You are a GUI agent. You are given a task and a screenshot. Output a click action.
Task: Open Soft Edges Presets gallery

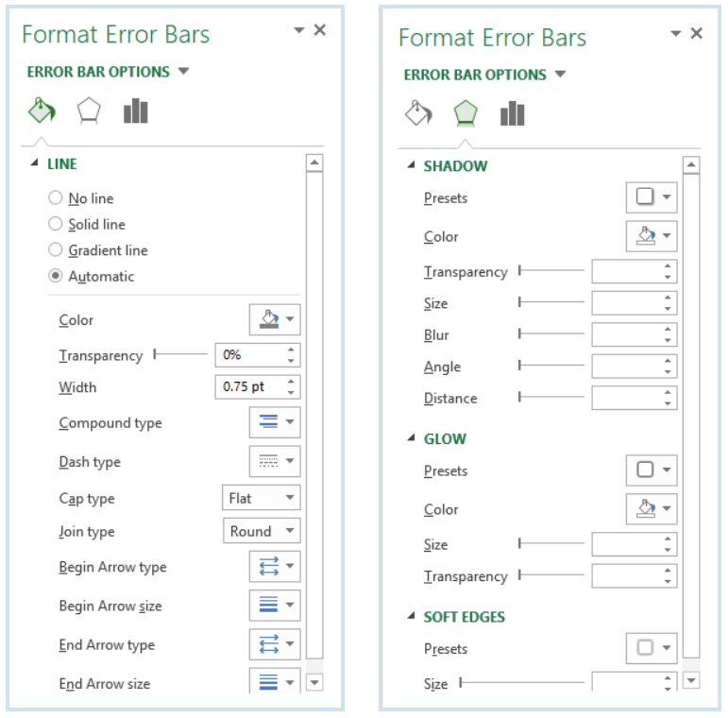[x=652, y=648]
